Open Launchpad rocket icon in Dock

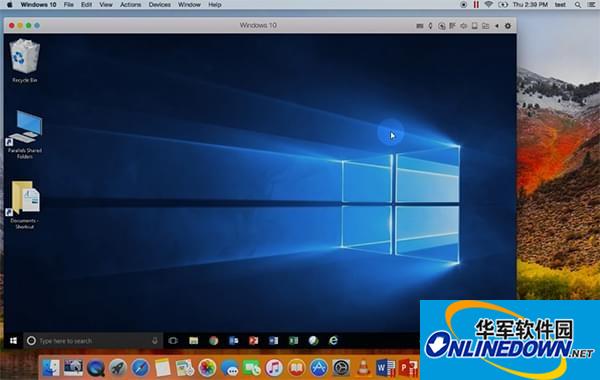click(x=118, y=368)
